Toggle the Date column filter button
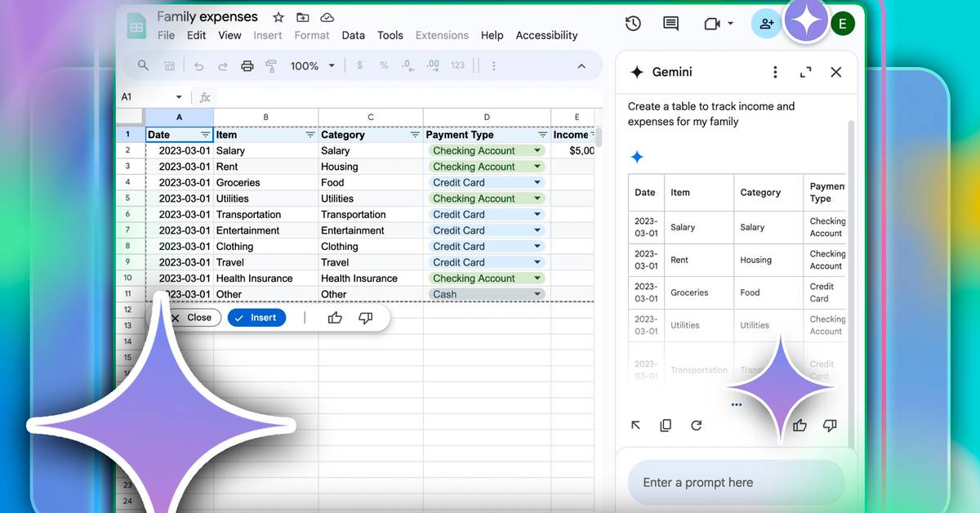The height and width of the screenshot is (513, 980). point(205,135)
